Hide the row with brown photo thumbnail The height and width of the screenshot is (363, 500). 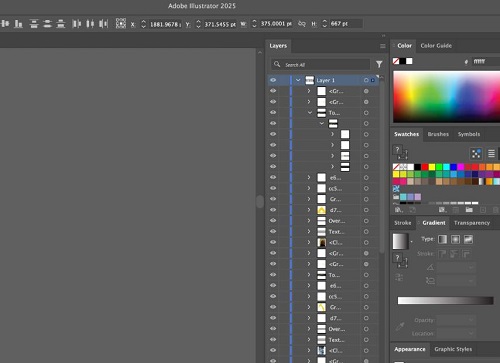273,242
